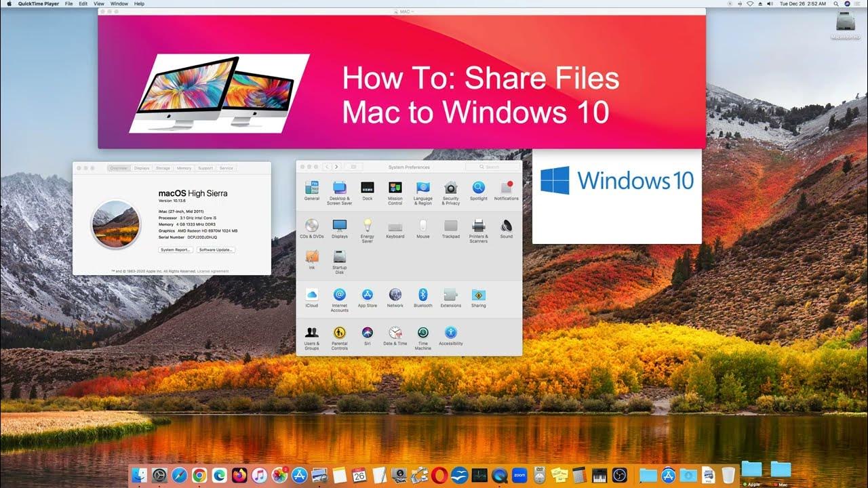Open Finder from the Dock
868x488 pixels.
[x=139, y=475]
